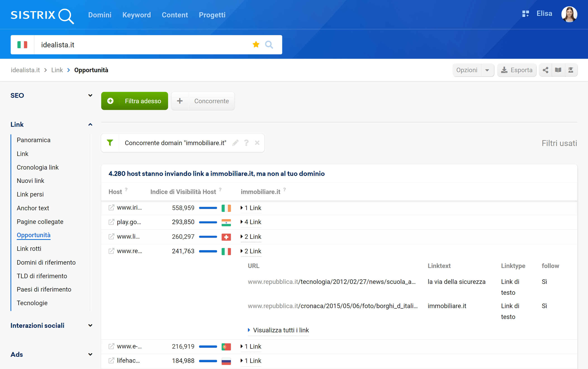Click help mark next to Host column
This screenshot has height=369, width=588.
126,189
